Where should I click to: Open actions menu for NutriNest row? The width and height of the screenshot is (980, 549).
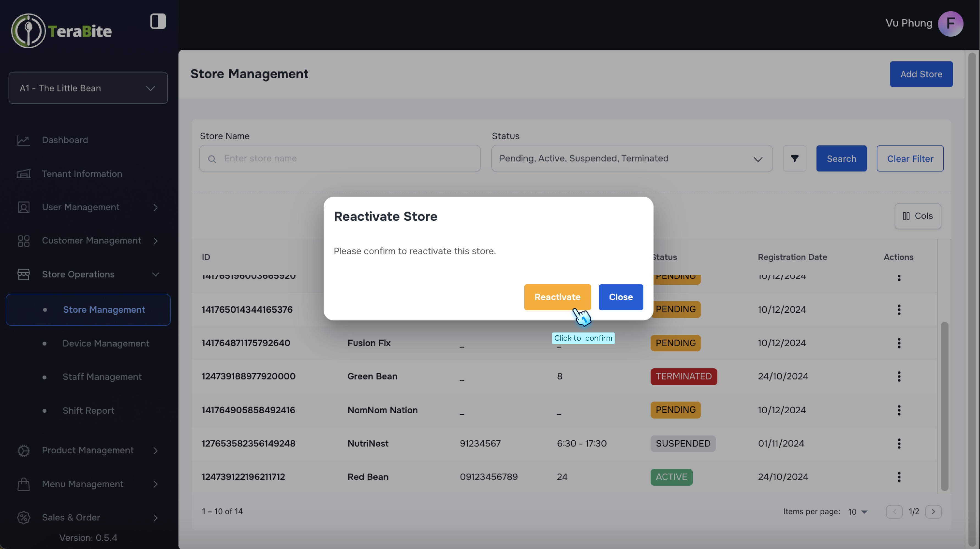coord(899,443)
